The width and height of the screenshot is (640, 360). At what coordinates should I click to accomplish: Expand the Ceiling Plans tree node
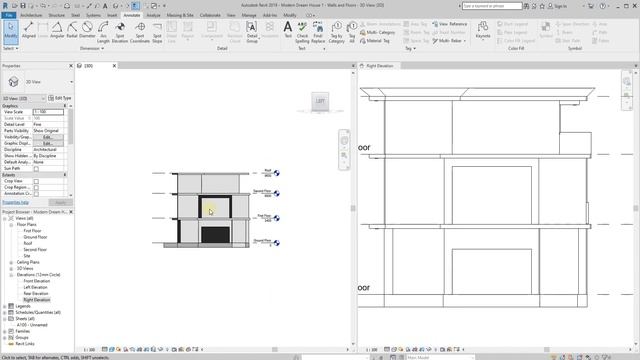coord(11,262)
